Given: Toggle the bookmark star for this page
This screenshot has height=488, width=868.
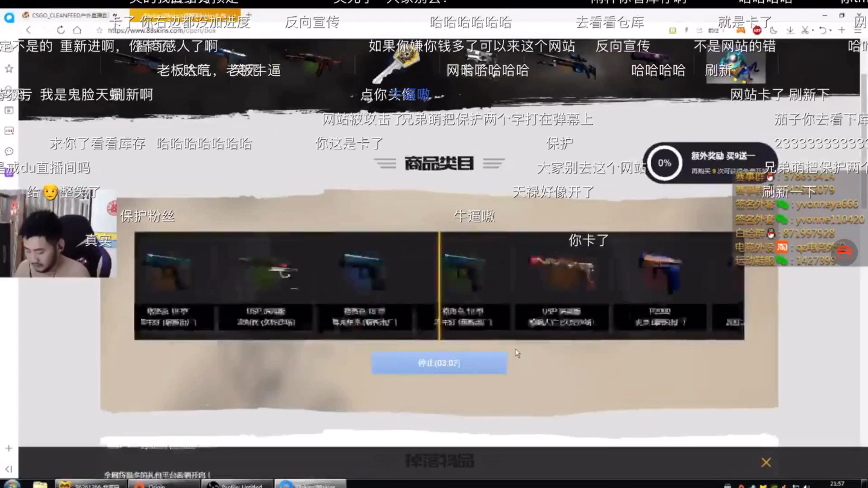Looking at the screenshot, I should (x=99, y=29).
